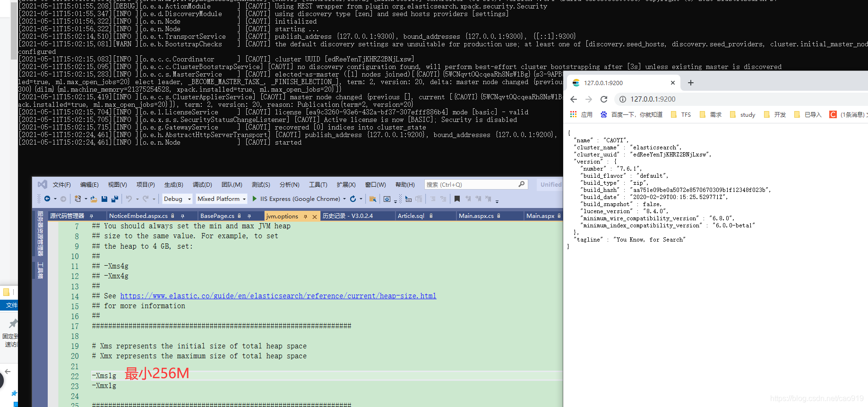Open the 百度一下 bookmark in Chrome
Screen dimensions: 868x407
631,114
